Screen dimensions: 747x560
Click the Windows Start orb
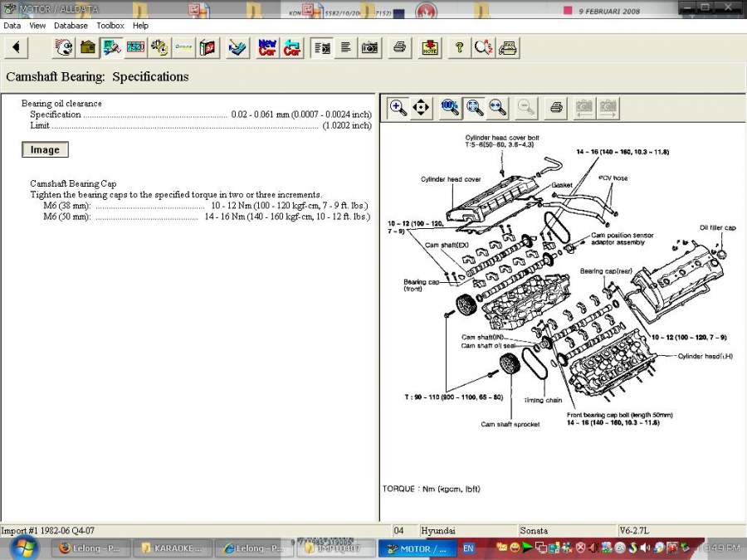click(23, 548)
